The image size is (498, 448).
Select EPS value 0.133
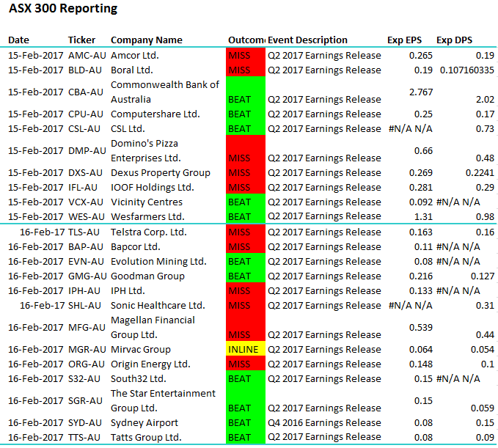420,291
